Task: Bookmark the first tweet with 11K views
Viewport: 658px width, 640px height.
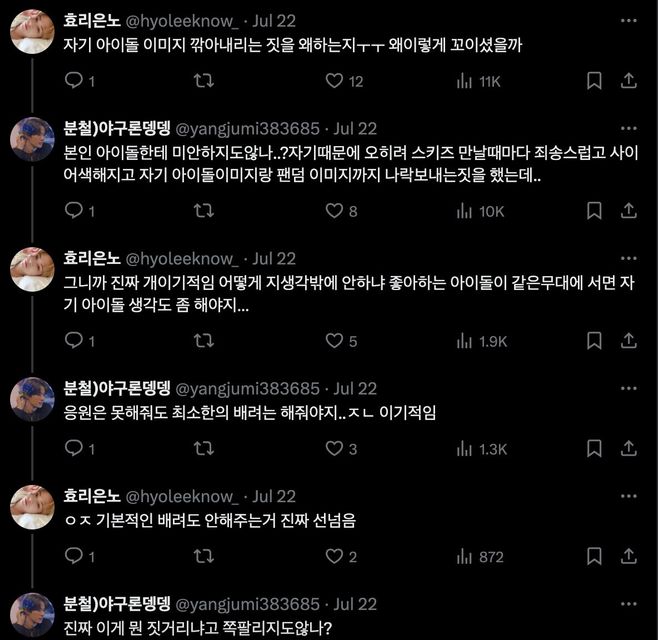Action: (593, 80)
